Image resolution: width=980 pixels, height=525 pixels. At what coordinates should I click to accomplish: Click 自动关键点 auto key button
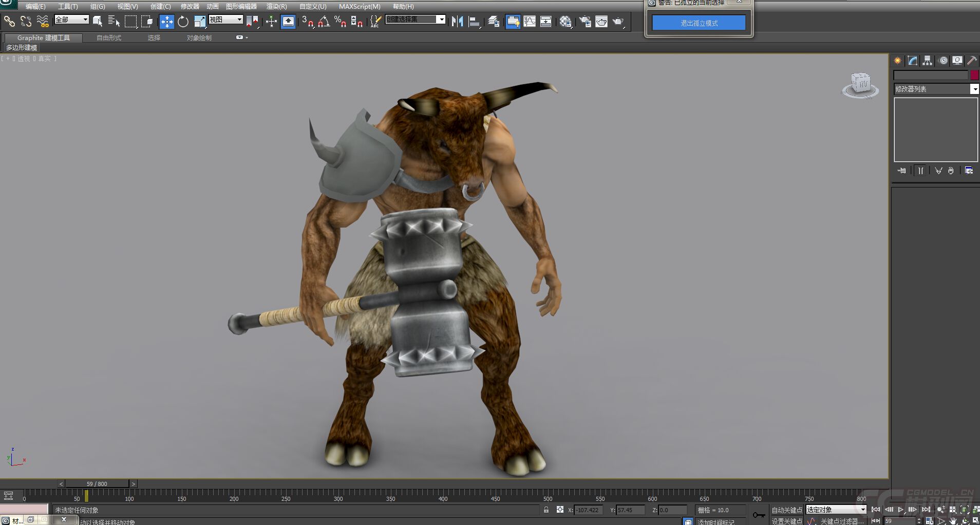coord(787,510)
